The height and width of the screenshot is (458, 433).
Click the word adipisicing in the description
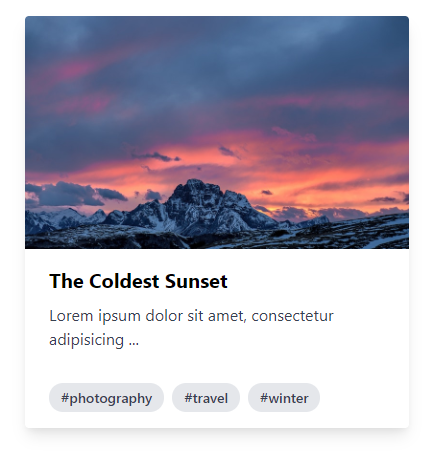click(x=87, y=340)
